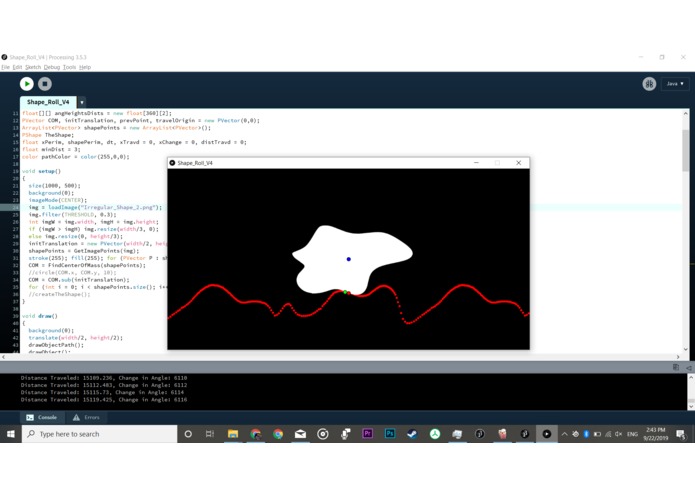Click the 'color pathColor = color(255,0,0);' line
The image size is (695, 494).
coord(76,157)
